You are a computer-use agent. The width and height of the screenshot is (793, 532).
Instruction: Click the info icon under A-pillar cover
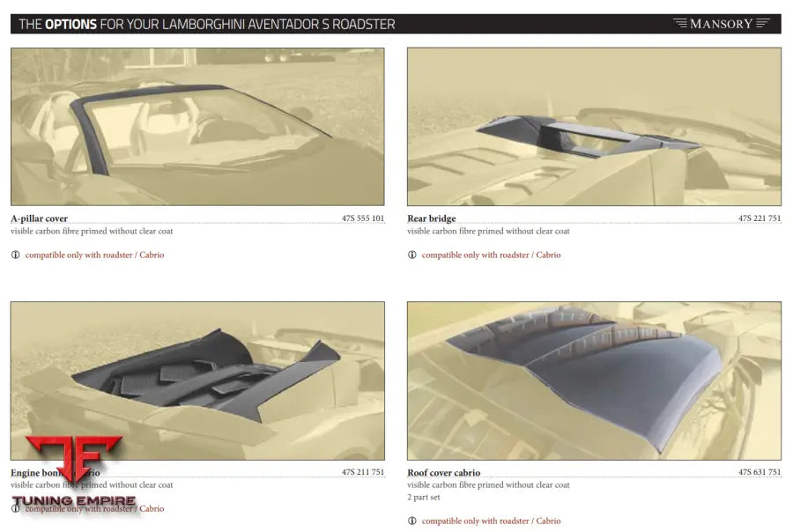coord(16,255)
